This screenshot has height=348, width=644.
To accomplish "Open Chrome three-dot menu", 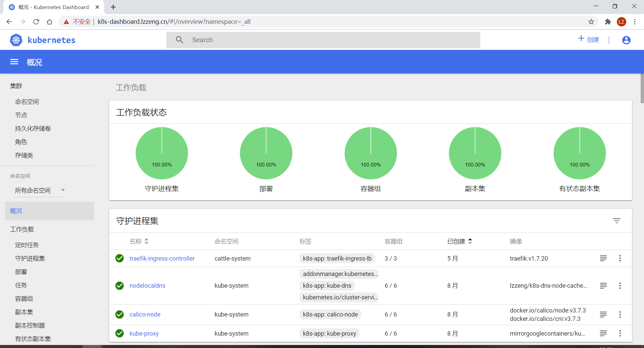I will (x=635, y=22).
